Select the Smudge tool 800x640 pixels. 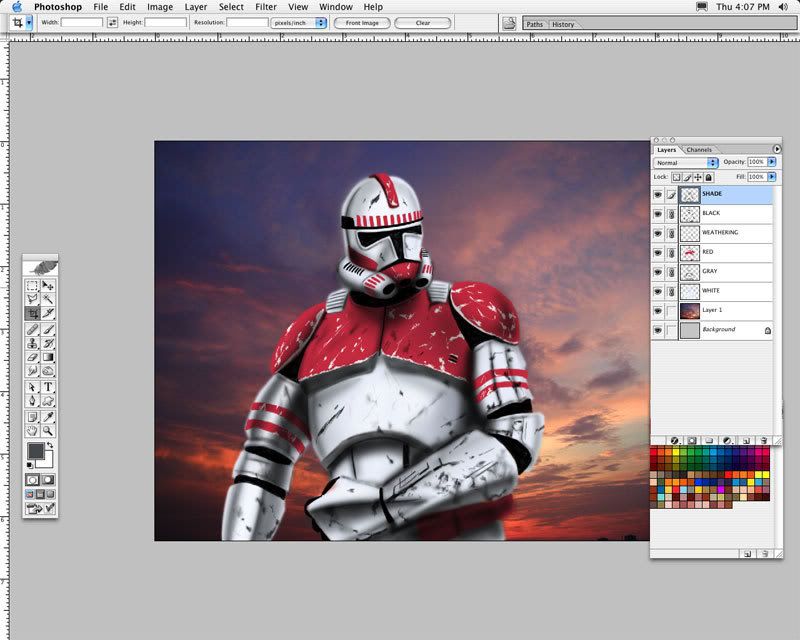[32, 371]
